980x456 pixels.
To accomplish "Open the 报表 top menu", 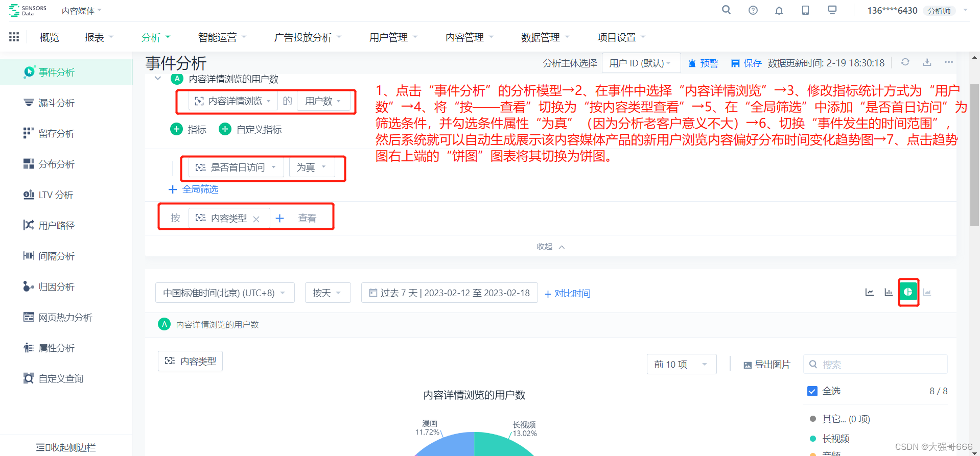I will tap(99, 37).
